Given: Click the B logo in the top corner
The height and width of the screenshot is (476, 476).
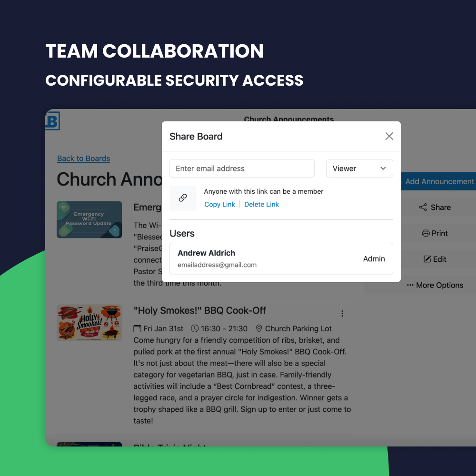Looking at the screenshot, I should click(53, 121).
